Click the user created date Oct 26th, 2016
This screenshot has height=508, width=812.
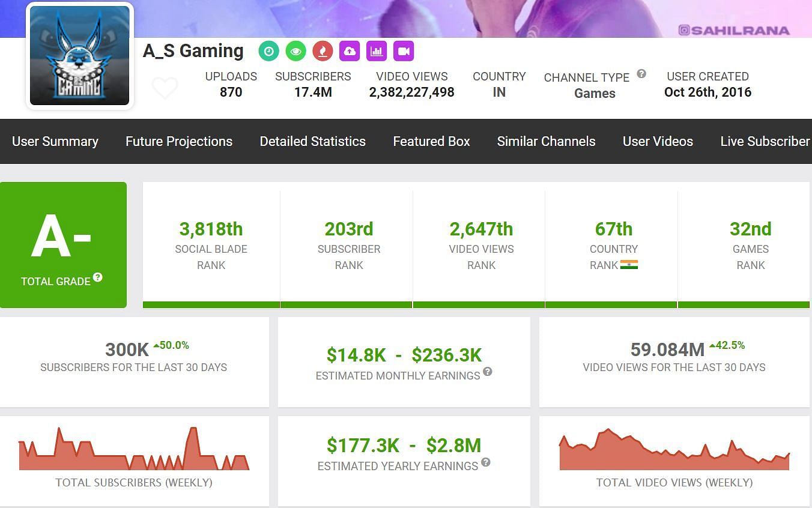[707, 92]
